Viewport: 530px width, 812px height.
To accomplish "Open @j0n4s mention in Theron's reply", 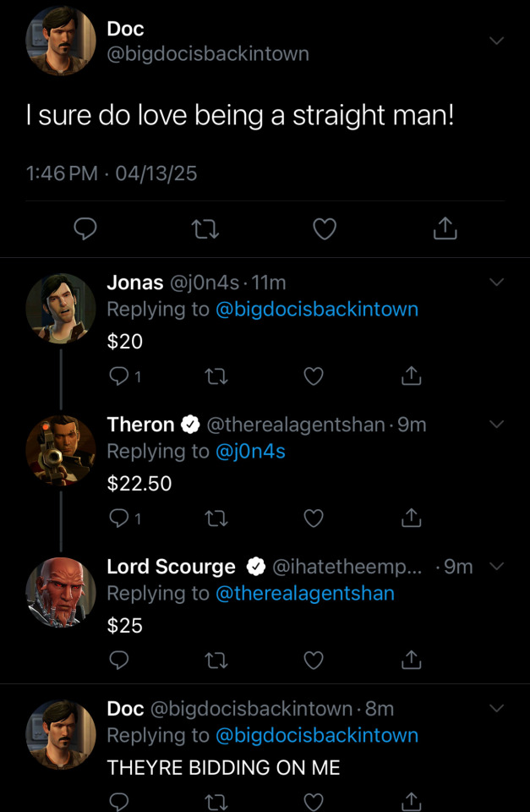I will tap(250, 452).
